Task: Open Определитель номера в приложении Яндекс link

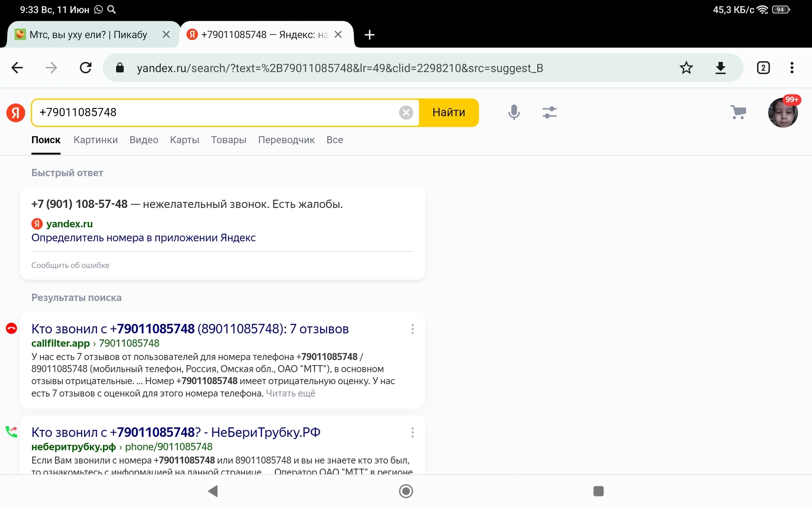Action: coord(144,238)
